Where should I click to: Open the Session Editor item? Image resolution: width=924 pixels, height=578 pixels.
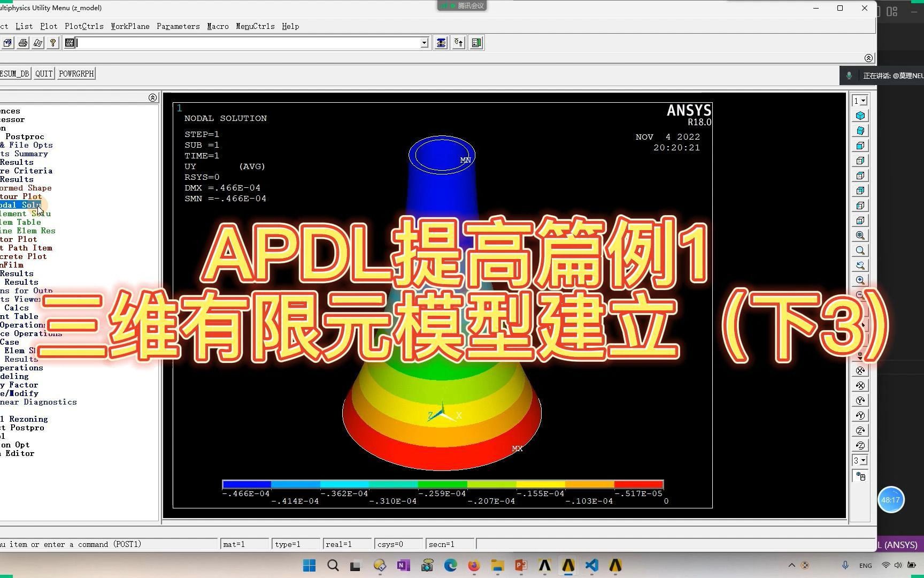[17, 453]
